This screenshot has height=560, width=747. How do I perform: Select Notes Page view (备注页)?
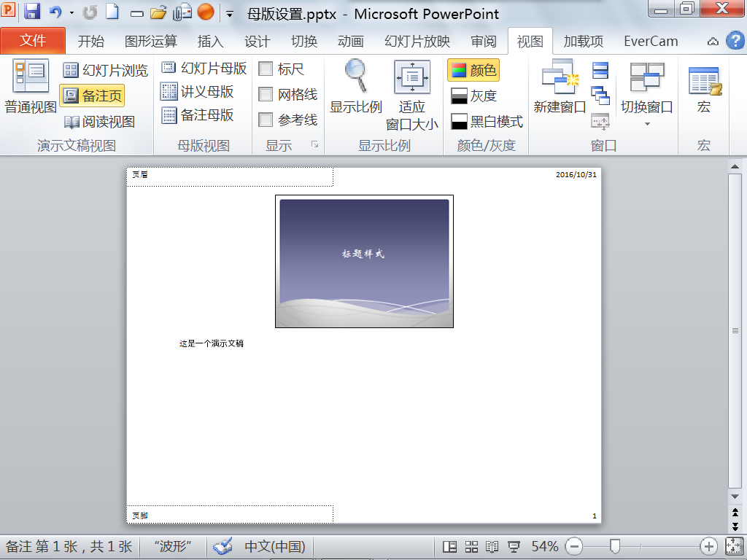click(93, 96)
